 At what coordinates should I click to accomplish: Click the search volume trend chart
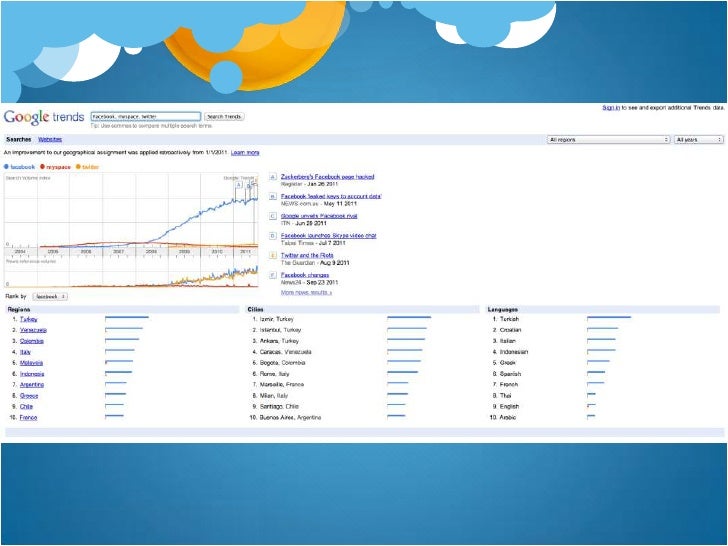coord(131,210)
